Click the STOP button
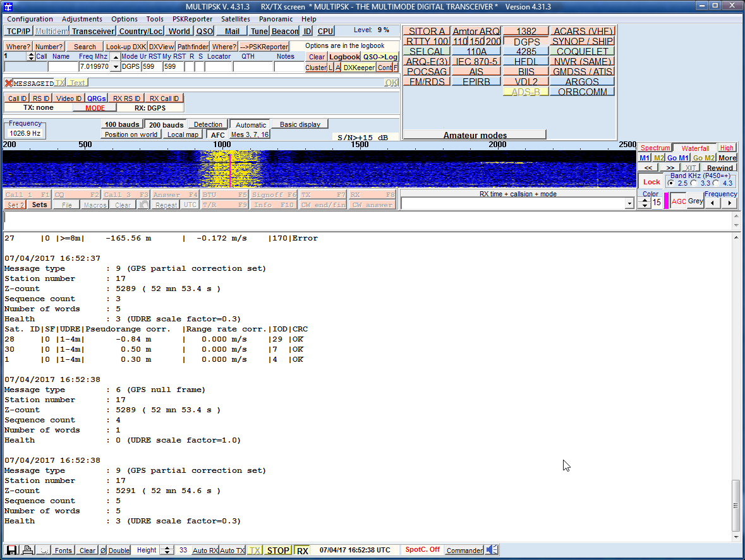745x560 pixels. click(x=278, y=550)
